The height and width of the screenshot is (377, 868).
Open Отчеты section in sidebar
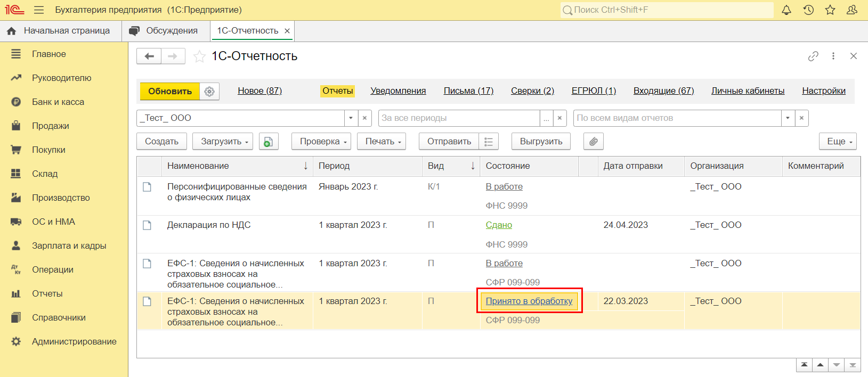pos(47,293)
